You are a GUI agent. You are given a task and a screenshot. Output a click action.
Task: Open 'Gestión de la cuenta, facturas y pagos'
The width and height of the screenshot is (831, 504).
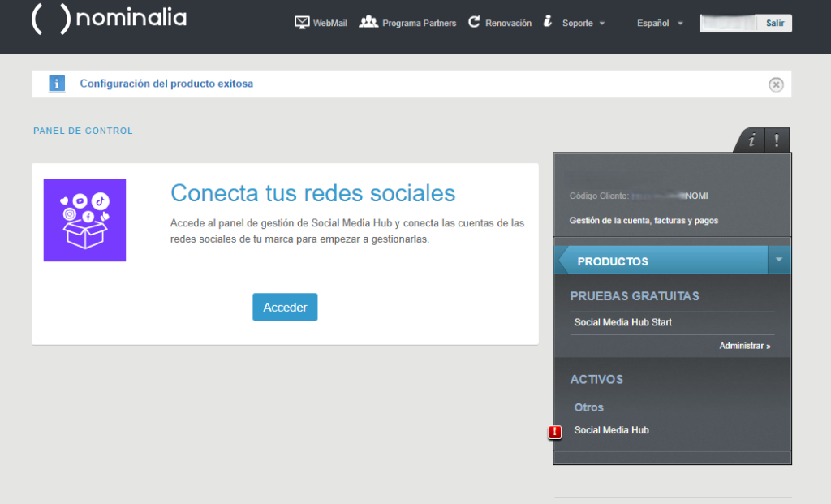pyautogui.click(x=644, y=221)
